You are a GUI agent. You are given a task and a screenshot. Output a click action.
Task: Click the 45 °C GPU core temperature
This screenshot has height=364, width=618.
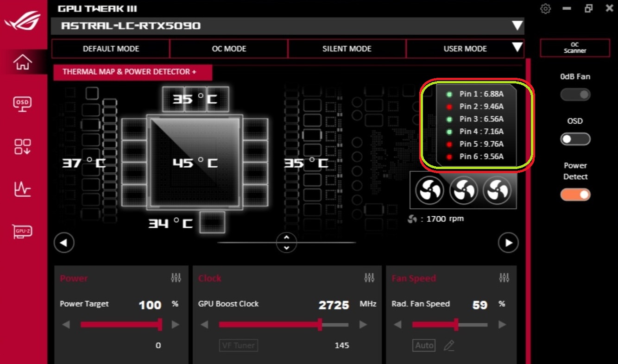[195, 163]
